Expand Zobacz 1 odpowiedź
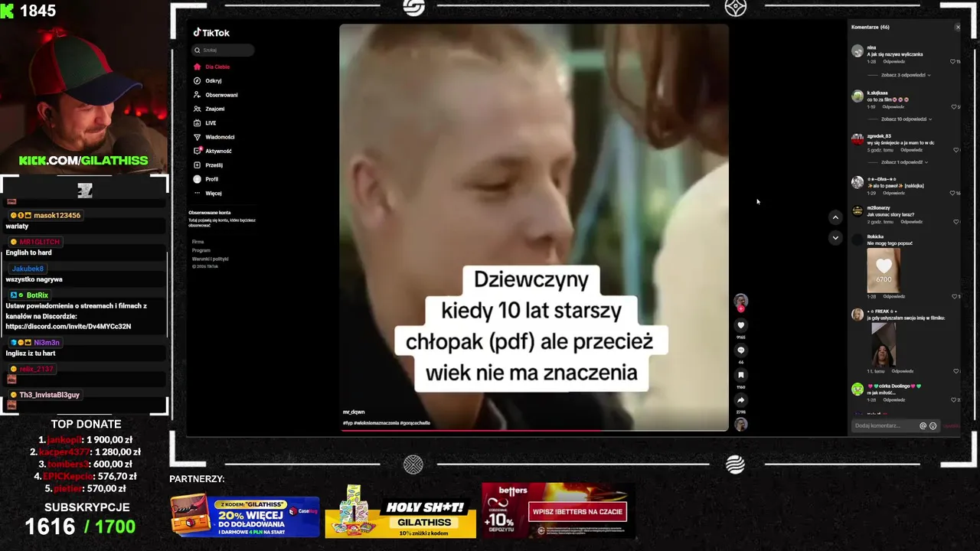Image resolution: width=980 pixels, height=551 pixels. point(904,162)
